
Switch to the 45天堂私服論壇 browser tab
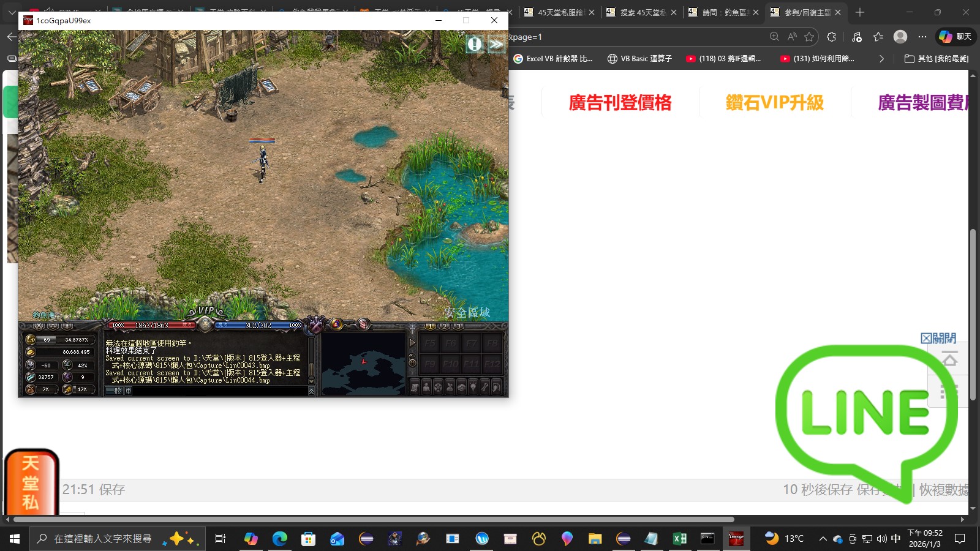(x=560, y=12)
